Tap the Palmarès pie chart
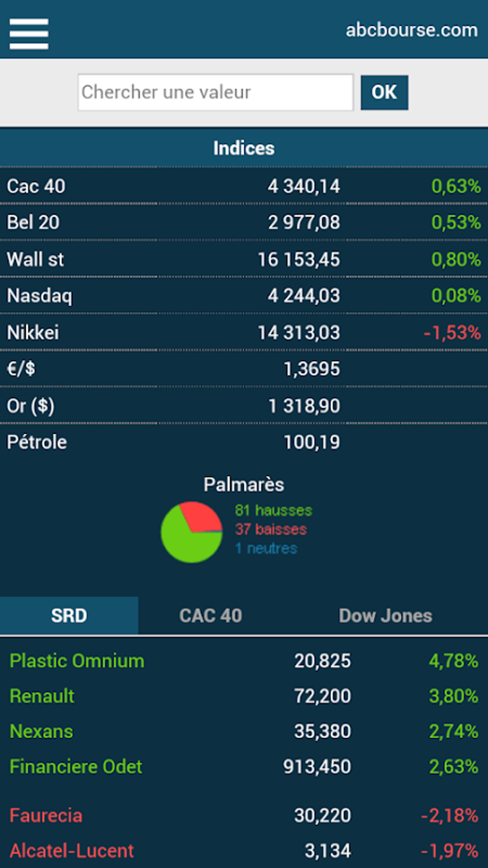This screenshot has width=488, height=868. click(x=191, y=532)
